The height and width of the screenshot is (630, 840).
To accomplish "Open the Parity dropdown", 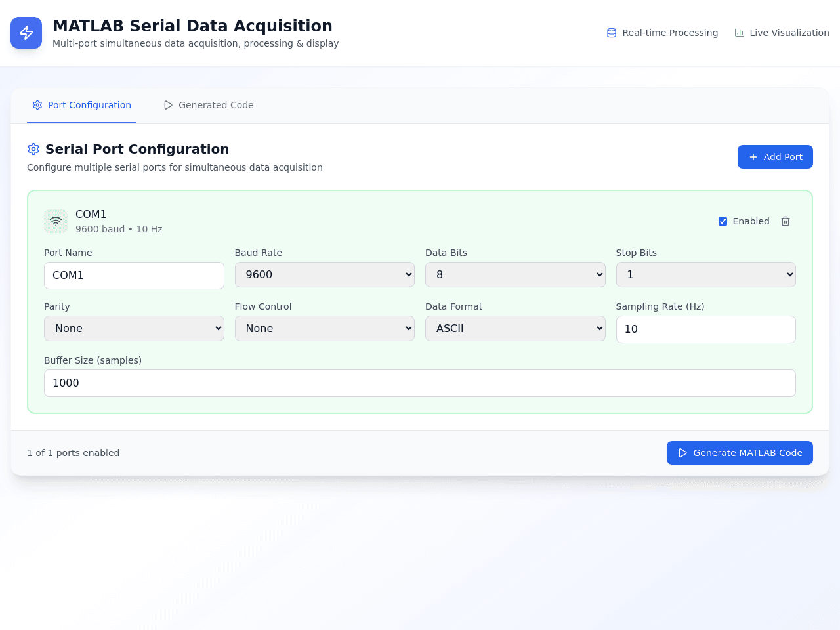I will pyautogui.click(x=134, y=328).
